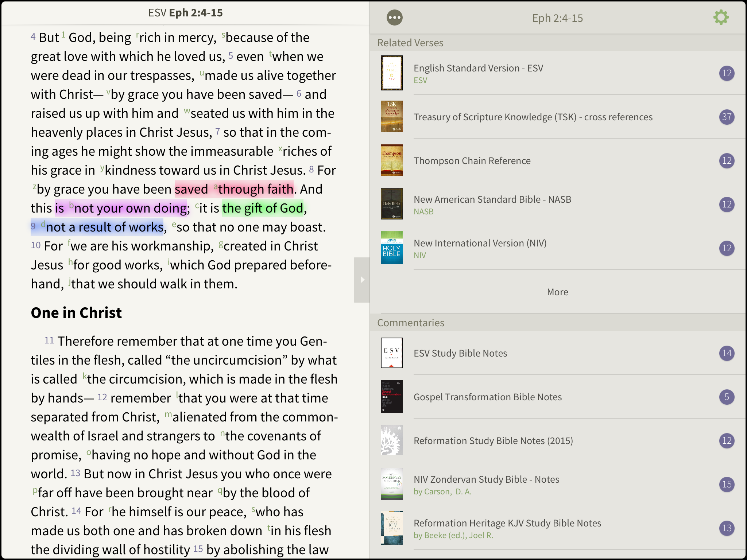The height and width of the screenshot is (560, 747).
Task: Open cross-reference w before 'seated us with him'
Action: tap(187, 111)
